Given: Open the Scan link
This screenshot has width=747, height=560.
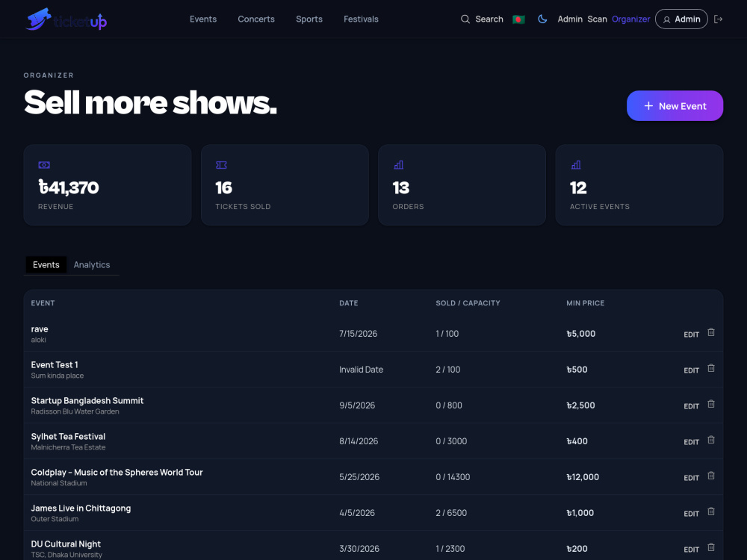Looking at the screenshot, I should click(x=597, y=19).
